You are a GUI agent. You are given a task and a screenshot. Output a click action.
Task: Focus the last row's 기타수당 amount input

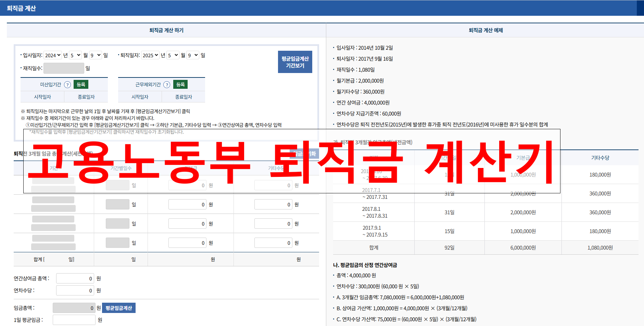273,243
